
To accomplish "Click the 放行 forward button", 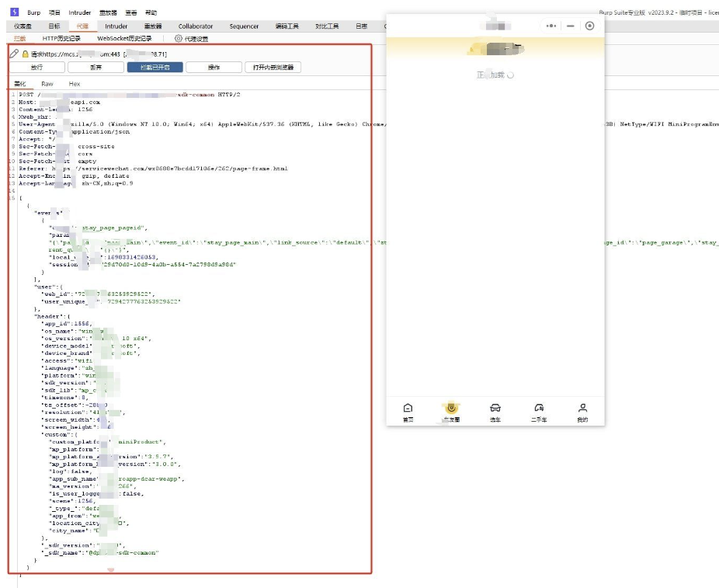I will tap(36, 68).
